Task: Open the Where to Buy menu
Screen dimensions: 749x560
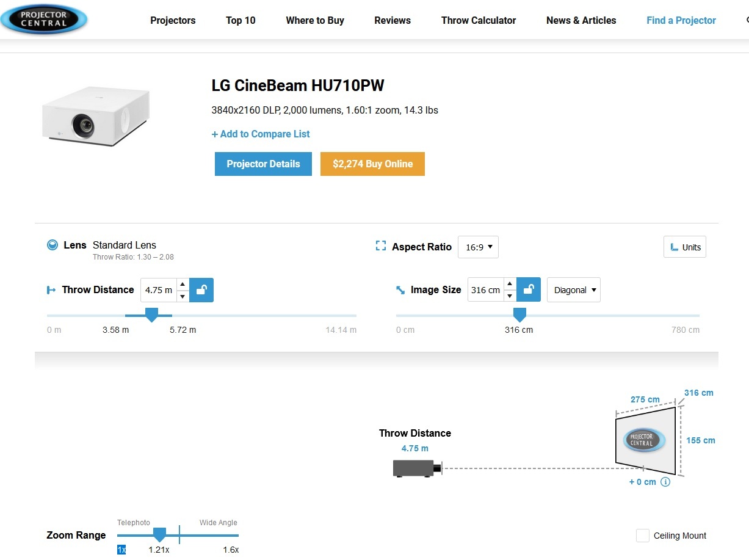Action: pyautogui.click(x=315, y=20)
